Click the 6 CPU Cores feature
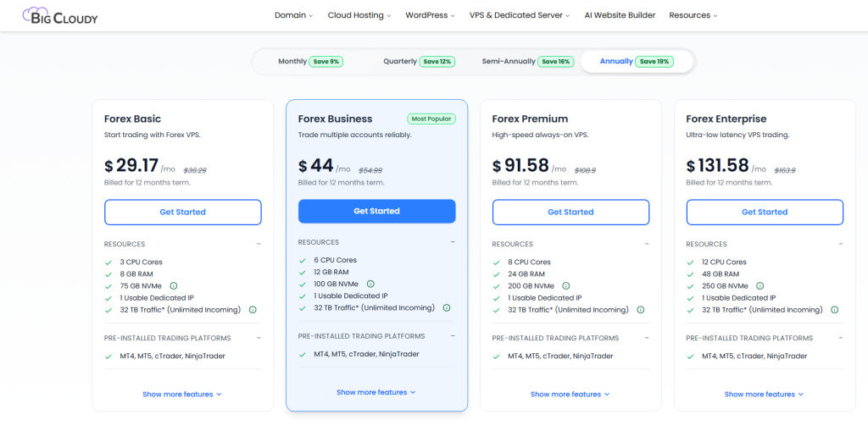 [x=336, y=260]
